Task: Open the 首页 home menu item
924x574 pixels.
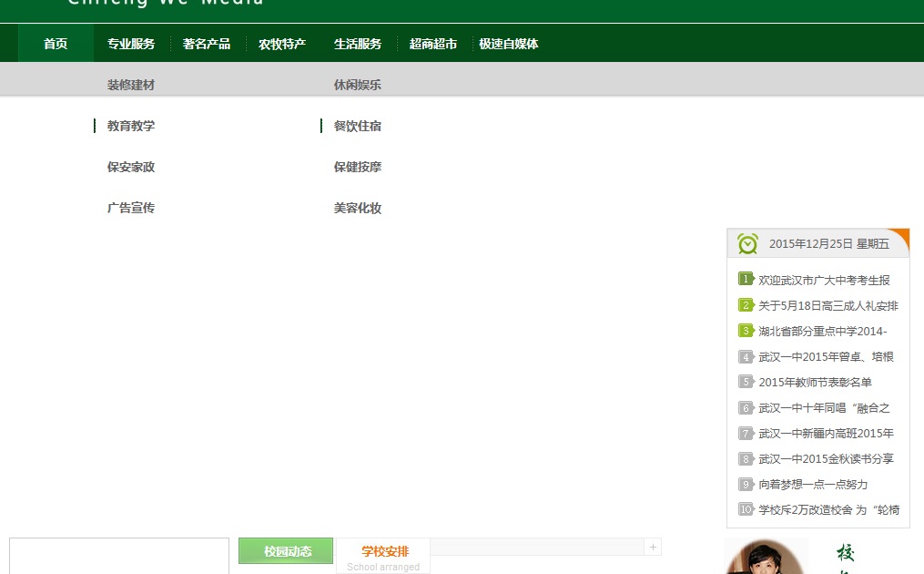Action: point(56,44)
